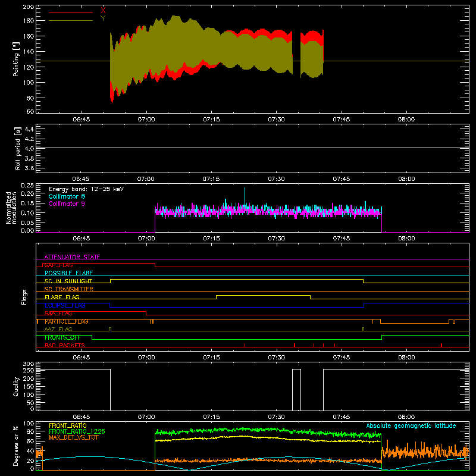
Task: Click the ATTENUATOR_STATE flag label
Action: click(x=72, y=257)
